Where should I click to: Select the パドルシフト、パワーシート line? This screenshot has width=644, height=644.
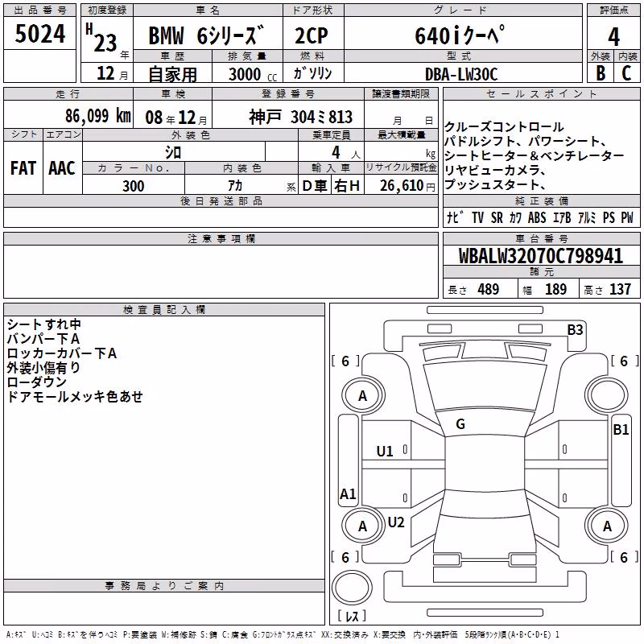(x=526, y=142)
